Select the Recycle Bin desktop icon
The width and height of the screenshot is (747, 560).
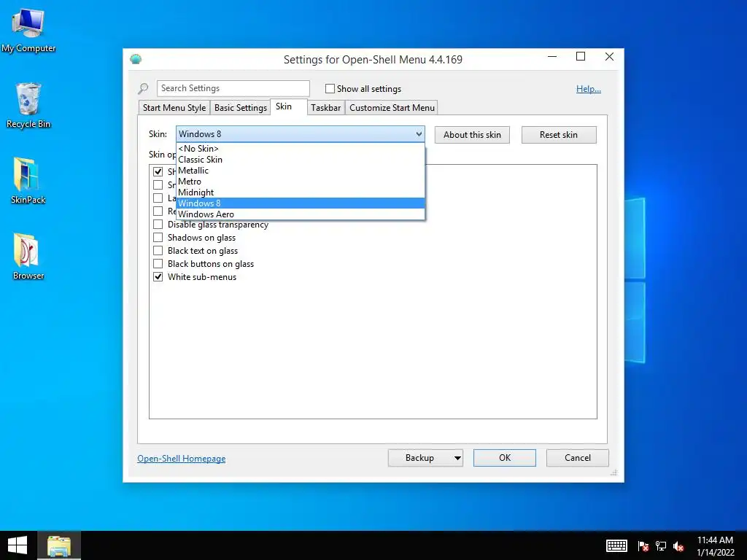click(x=28, y=105)
